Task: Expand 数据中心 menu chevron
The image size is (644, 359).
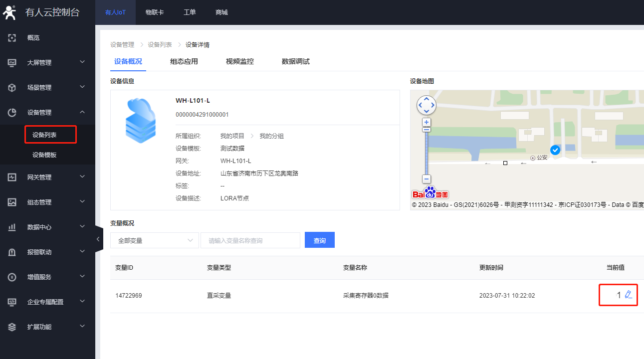Action: pos(82,226)
